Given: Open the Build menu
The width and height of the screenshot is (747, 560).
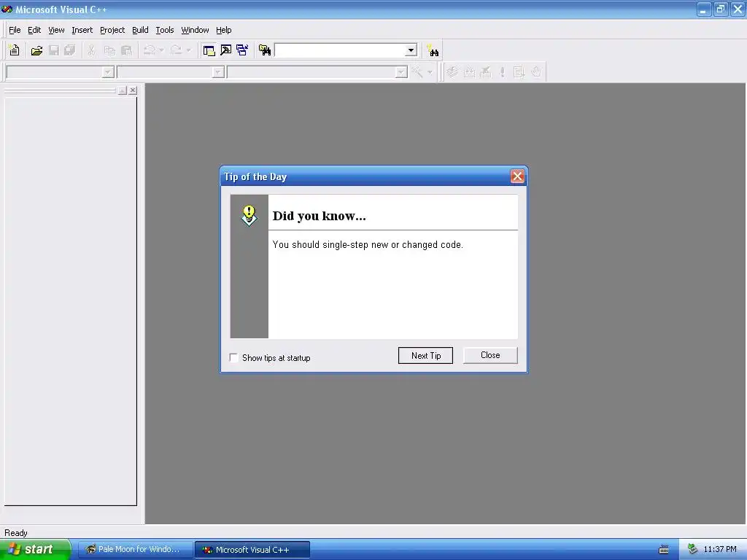Looking at the screenshot, I should point(140,30).
